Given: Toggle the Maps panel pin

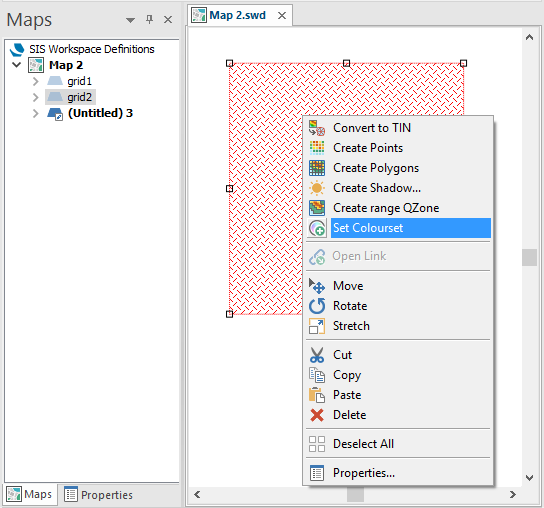Looking at the screenshot, I should pyautogui.click(x=149, y=19).
